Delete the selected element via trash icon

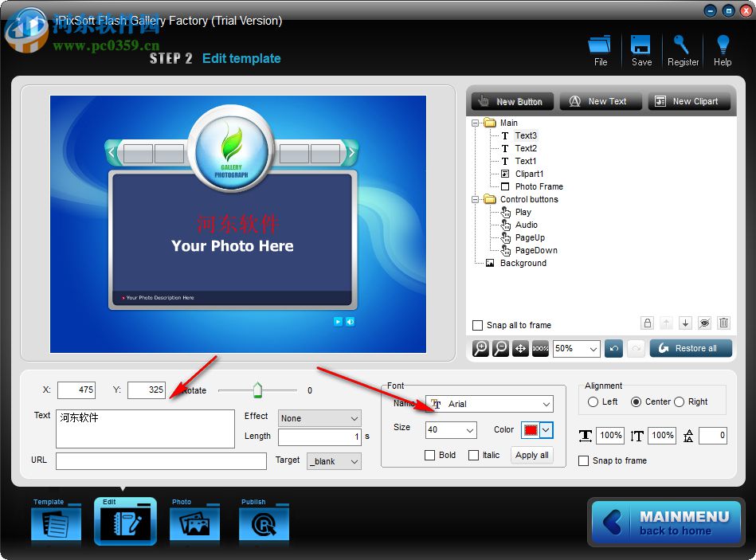pyautogui.click(x=723, y=323)
